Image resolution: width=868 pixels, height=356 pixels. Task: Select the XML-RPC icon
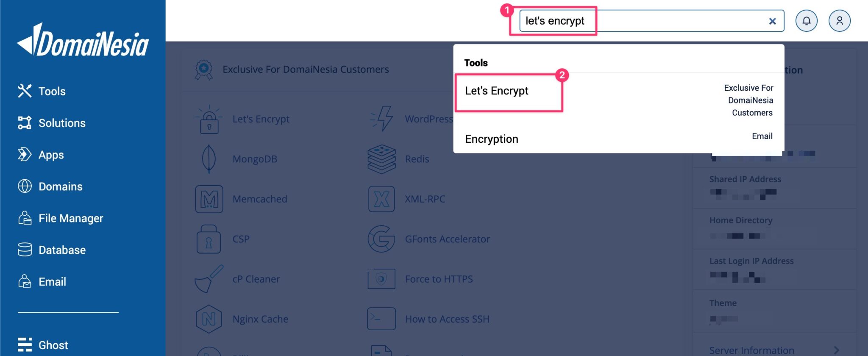click(381, 199)
